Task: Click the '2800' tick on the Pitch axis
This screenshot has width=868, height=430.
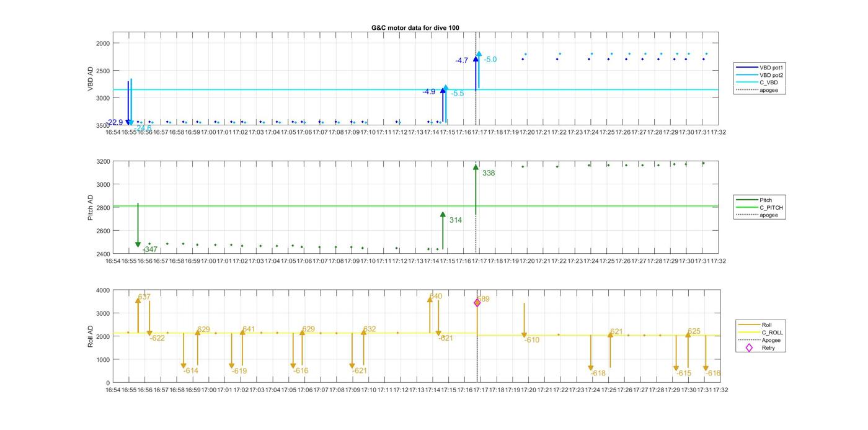Action: pos(103,208)
